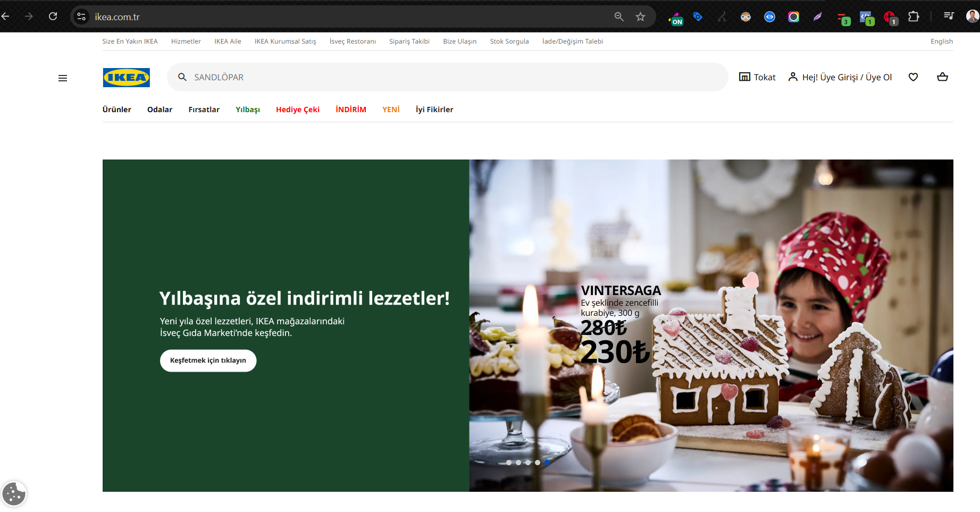Click the magnifier icon in the search box
Viewport: 980px width, 512px height.
(x=182, y=77)
